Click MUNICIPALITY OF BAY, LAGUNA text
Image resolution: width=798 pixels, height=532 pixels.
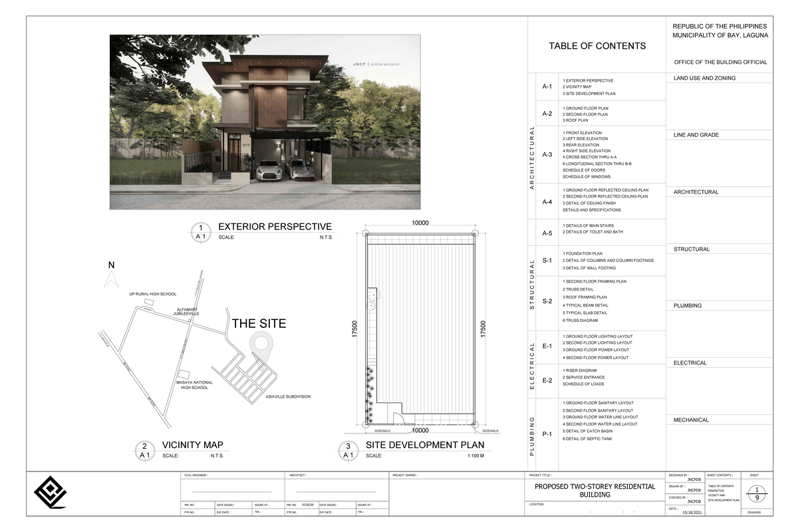point(720,35)
